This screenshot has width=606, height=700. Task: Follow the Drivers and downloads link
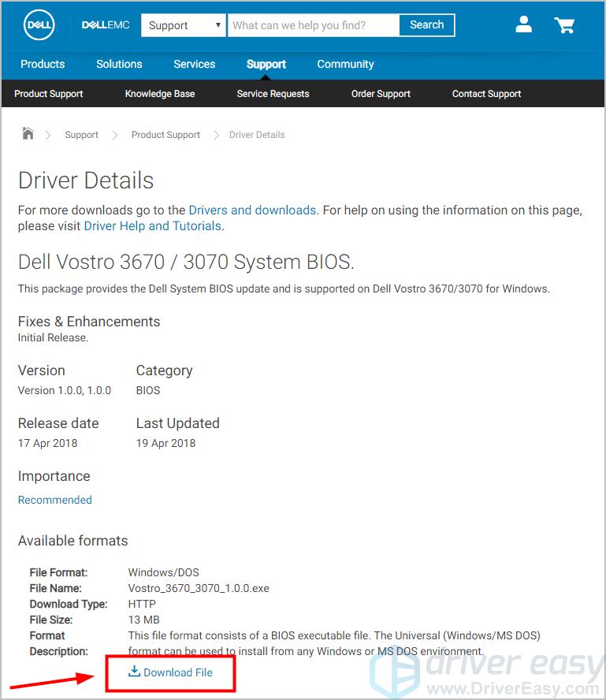(x=254, y=210)
